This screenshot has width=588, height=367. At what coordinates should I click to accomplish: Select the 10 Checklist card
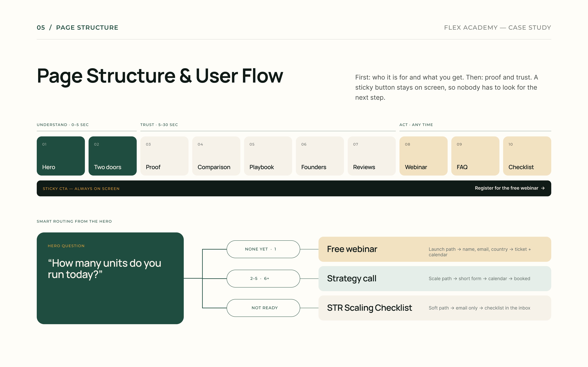coord(527,156)
